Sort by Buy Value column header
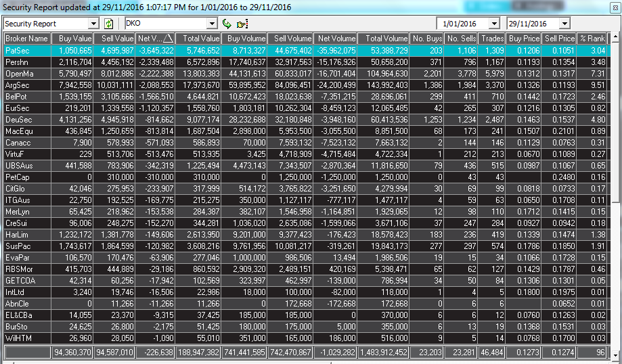The height and width of the screenshot is (364, 622). pyautogui.click(x=72, y=39)
